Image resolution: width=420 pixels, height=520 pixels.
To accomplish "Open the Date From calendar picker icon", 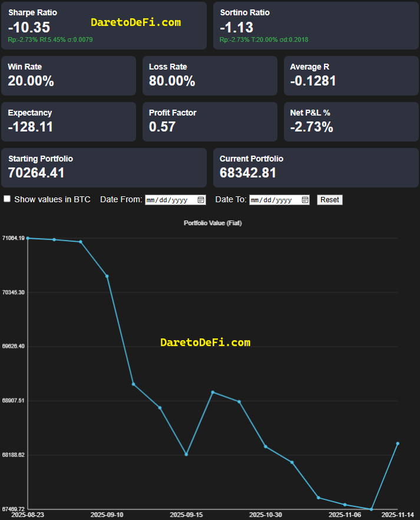I will 200,200.
